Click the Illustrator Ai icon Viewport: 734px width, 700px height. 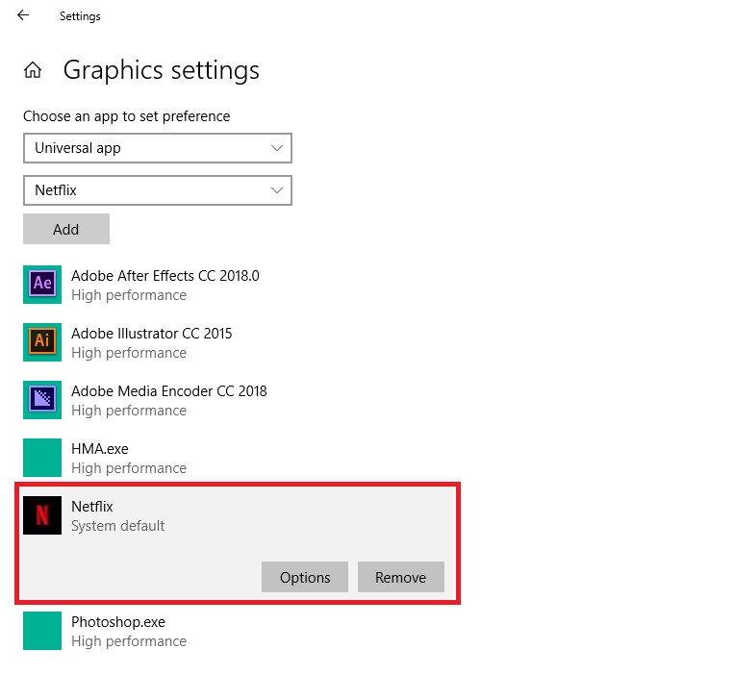tap(42, 342)
